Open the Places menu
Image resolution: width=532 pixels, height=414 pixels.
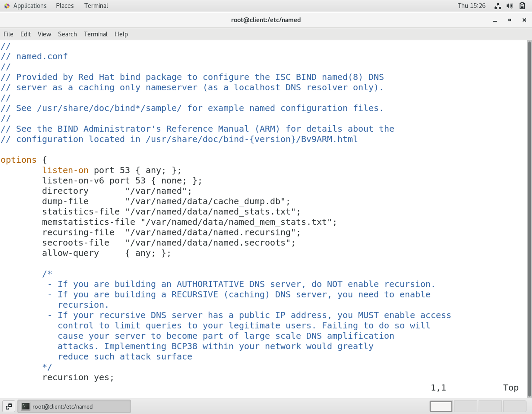tap(65, 6)
